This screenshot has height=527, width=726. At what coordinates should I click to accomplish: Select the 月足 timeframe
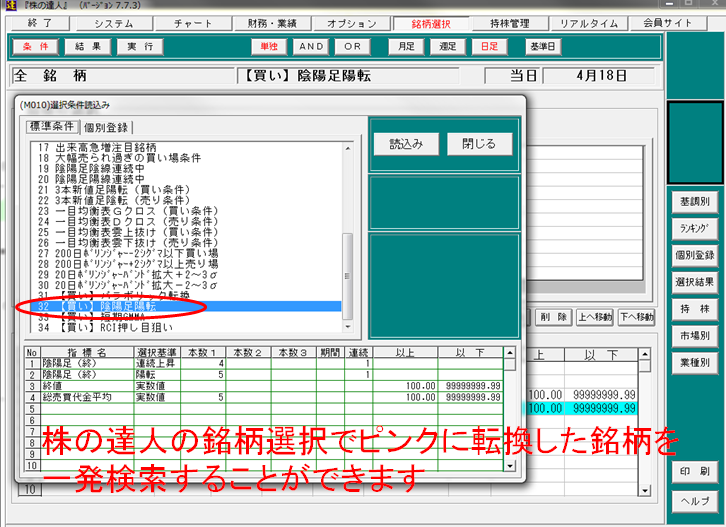406,46
